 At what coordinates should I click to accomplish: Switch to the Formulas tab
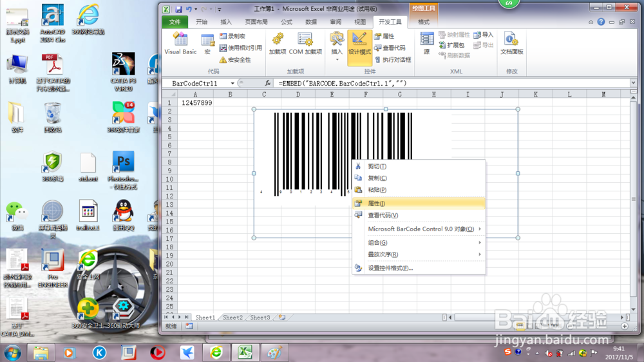(x=287, y=22)
